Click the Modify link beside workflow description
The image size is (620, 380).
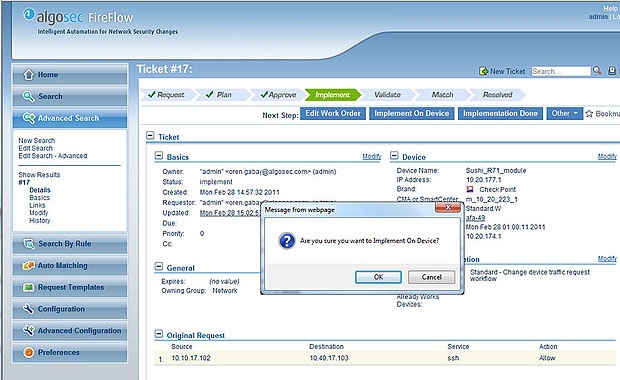point(607,259)
